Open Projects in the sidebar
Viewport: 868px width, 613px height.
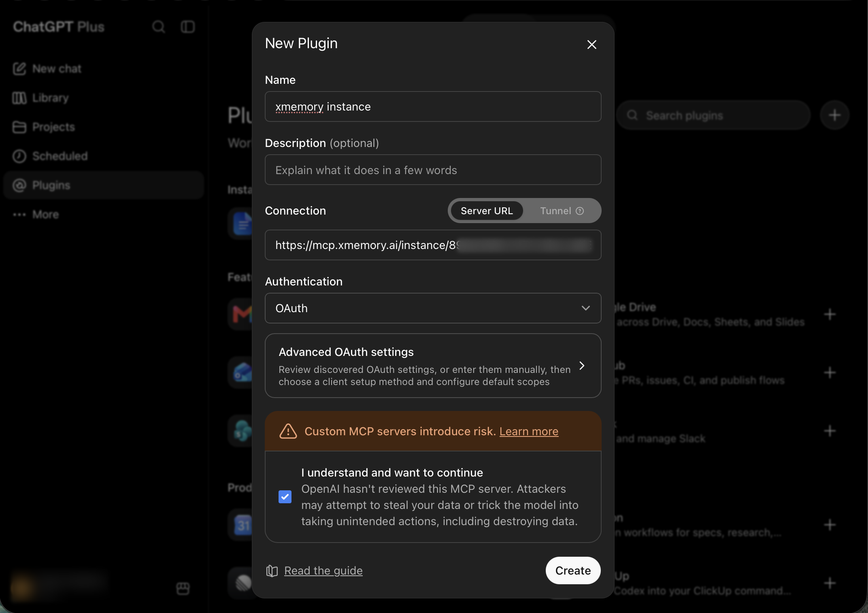coord(103,127)
